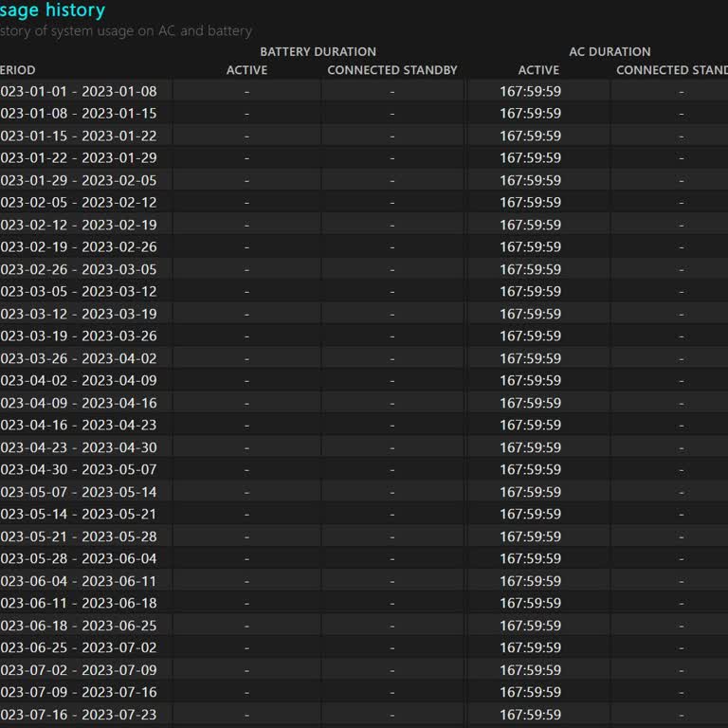Click the AC DURATION column group header
This screenshot has width=728, height=728.
(610, 51)
